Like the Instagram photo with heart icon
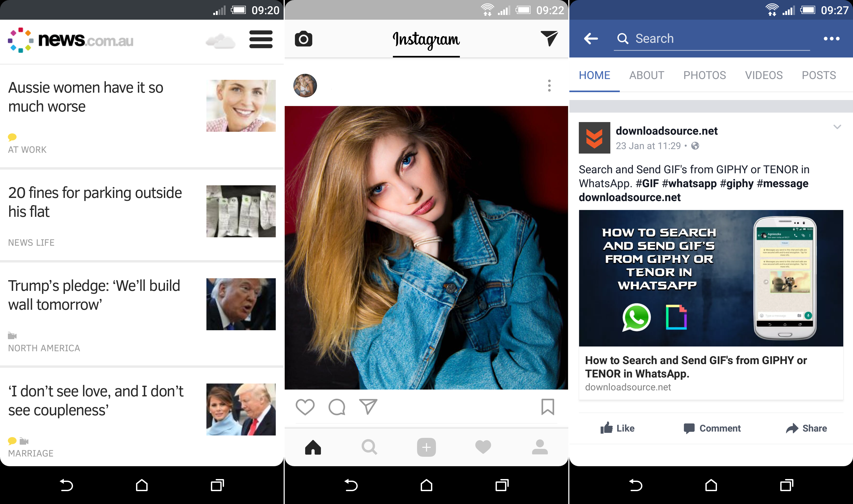 pyautogui.click(x=305, y=407)
